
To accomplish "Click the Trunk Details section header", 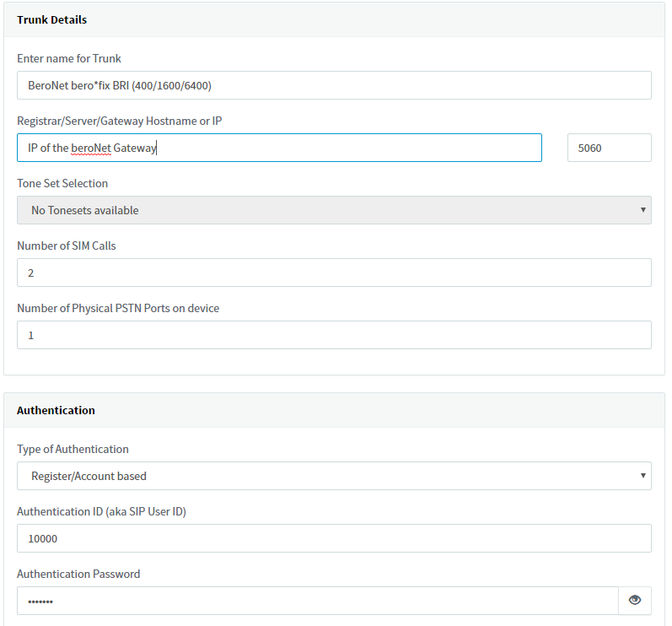I will (x=52, y=19).
